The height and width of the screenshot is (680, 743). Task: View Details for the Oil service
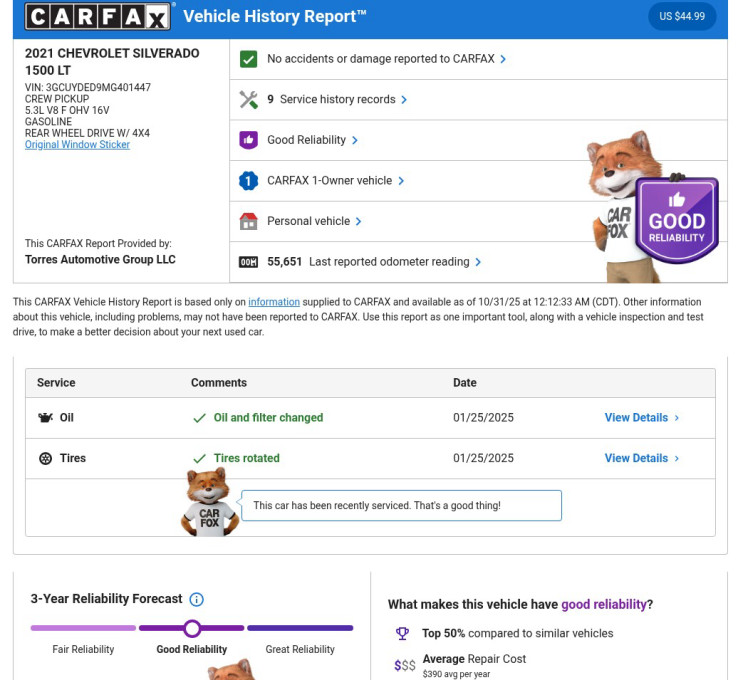coord(641,418)
